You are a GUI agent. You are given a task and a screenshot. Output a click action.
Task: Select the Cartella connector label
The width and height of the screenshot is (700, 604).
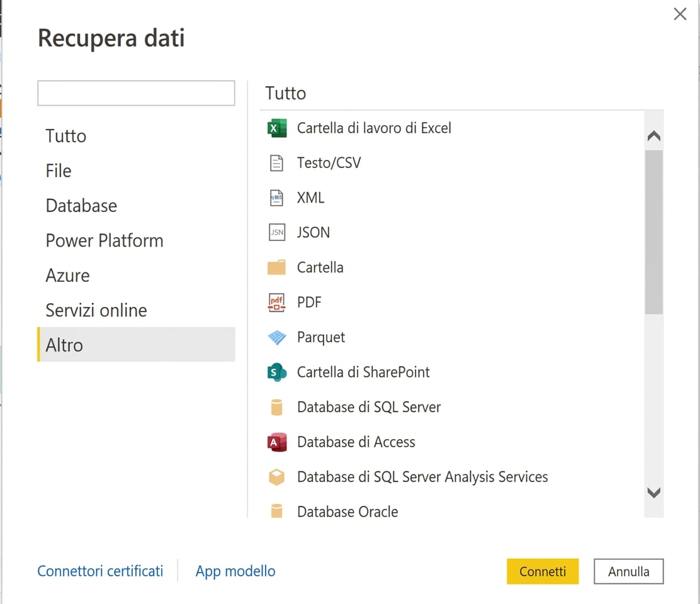(x=320, y=267)
